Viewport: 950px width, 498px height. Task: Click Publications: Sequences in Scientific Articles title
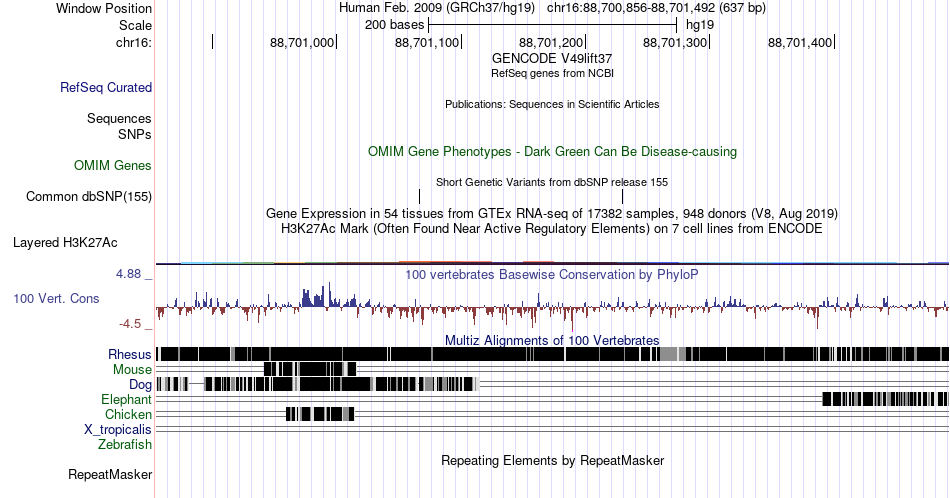pyautogui.click(x=552, y=104)
